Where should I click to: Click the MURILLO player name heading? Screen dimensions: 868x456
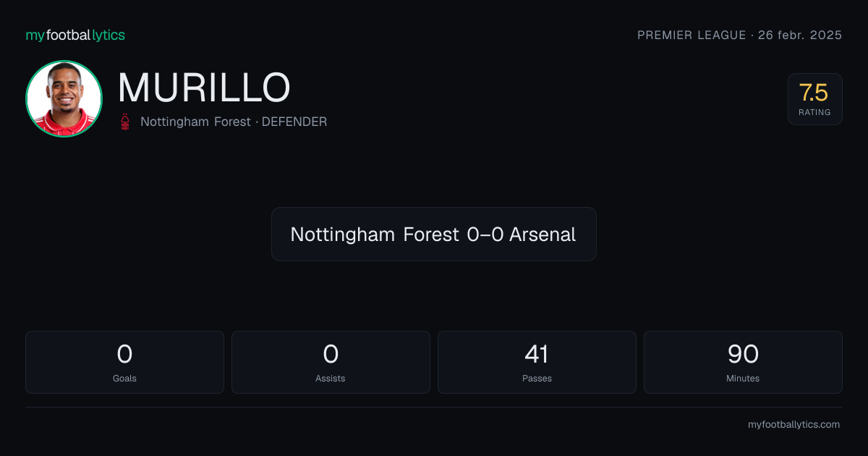(204, 88)
